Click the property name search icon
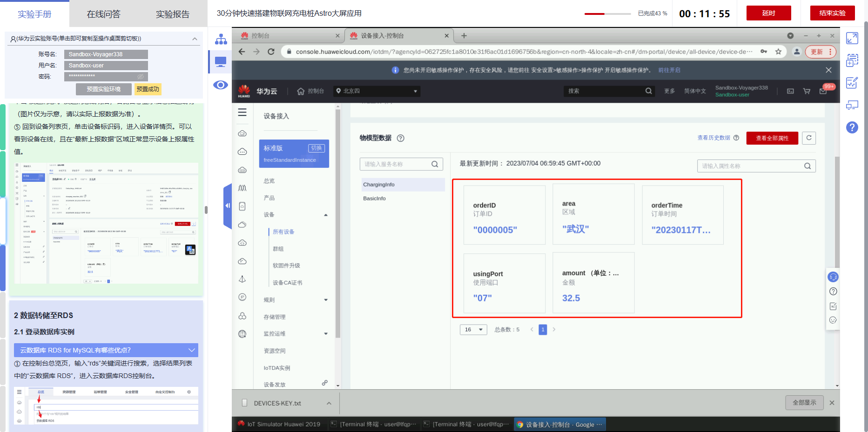Viewport: 868px width, 432px height. click(x=807, y=166)
